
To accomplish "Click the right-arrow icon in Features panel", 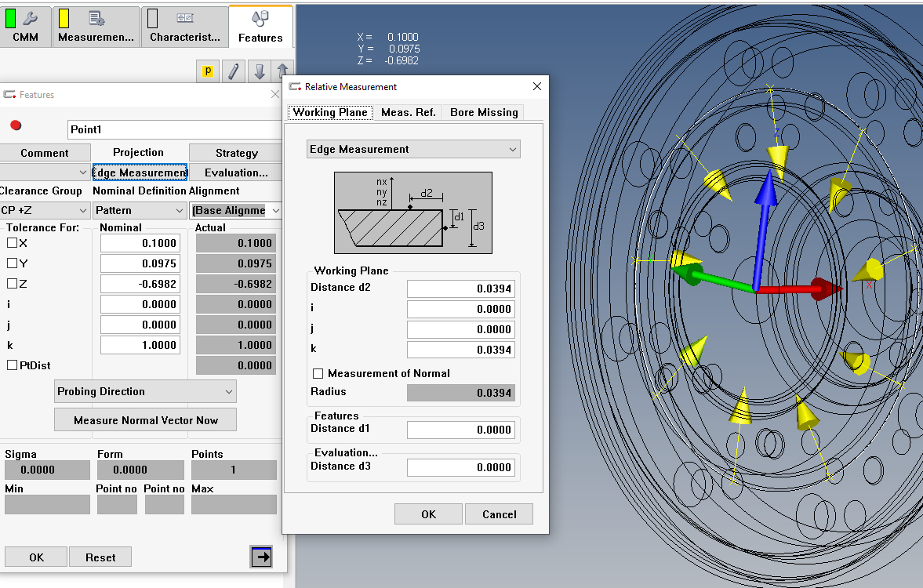I will 261,557.
